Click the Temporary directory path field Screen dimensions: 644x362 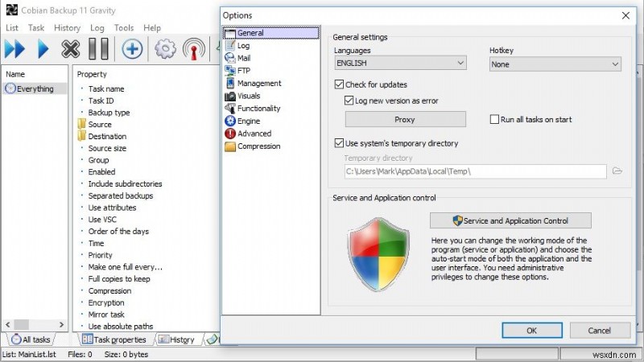[x=475, y=171]
